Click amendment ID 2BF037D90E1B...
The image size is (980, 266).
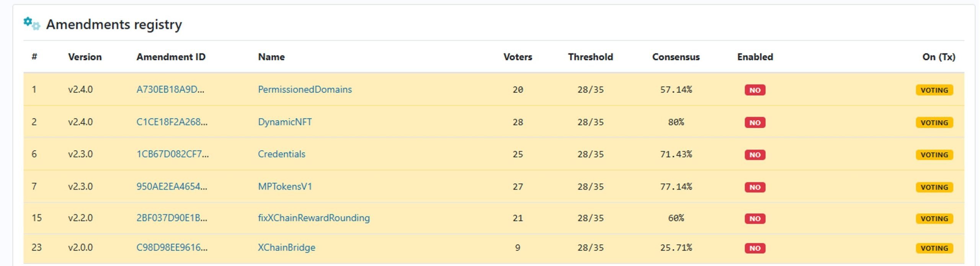pyautogui.click(x=171, y=218)
